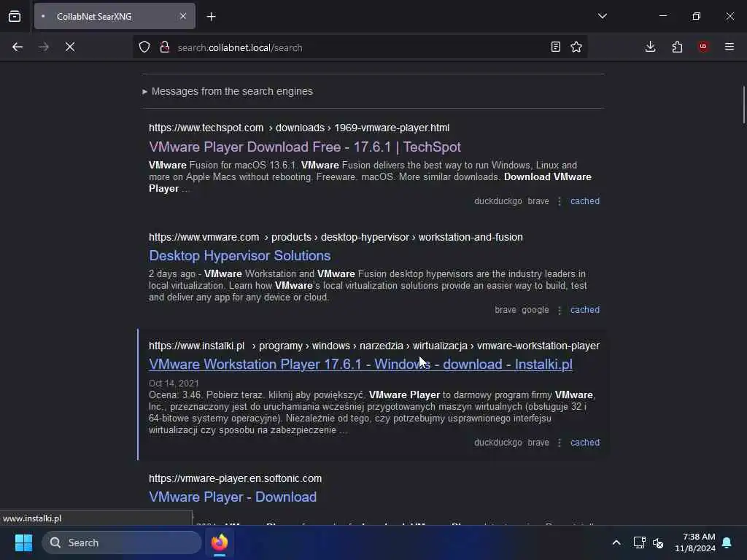Image resolution: width=747 pixels, height=560 pixels.
Task: Expand Messages from the search engines
Action: click(228, 91)
